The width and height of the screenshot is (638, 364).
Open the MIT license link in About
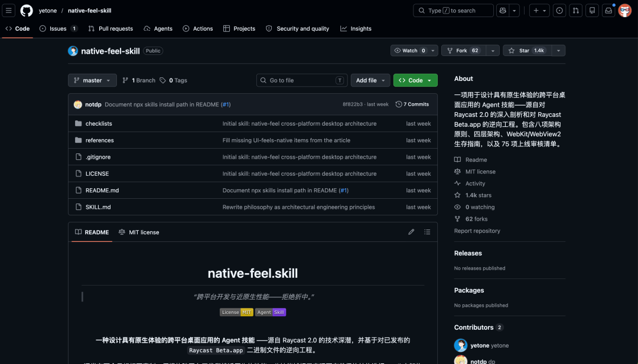[x=475, y=172]
